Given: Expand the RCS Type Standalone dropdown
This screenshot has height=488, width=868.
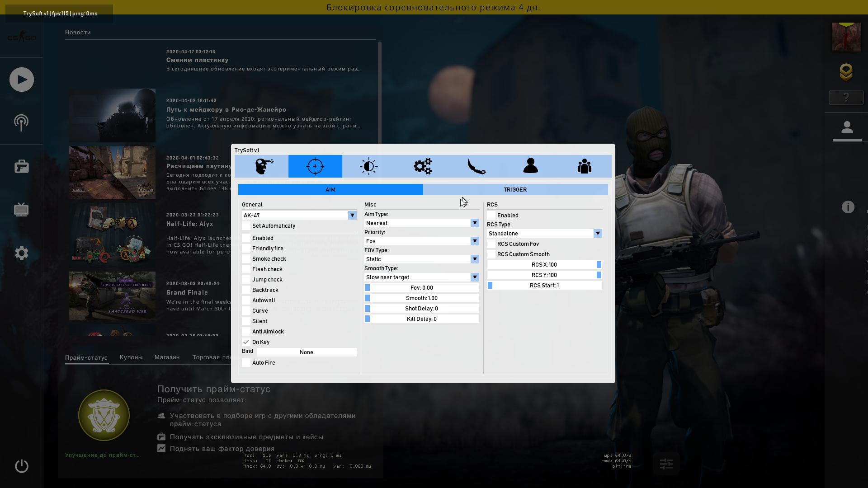Looking at the screenshot, I should pyautogui.click(x=597, y=234).
